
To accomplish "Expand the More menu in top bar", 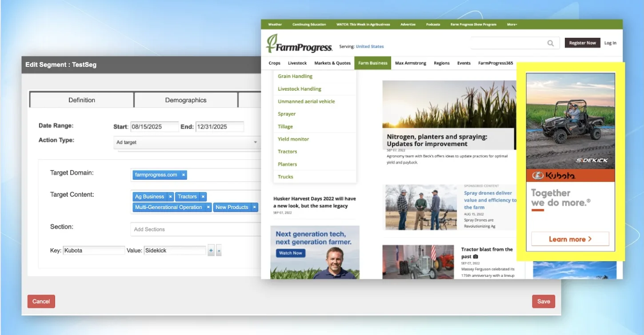I will click(x=512, y=24).
